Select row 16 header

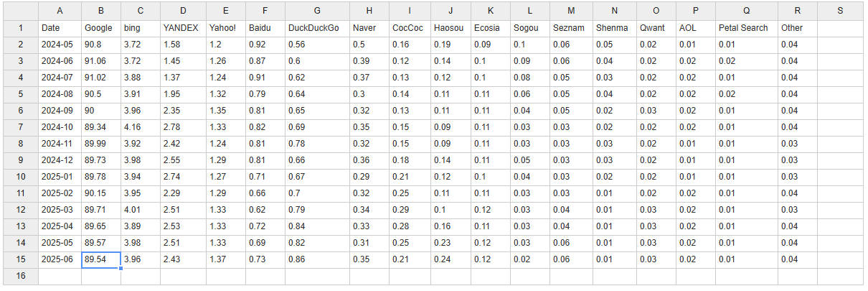(x=21, y=276)
